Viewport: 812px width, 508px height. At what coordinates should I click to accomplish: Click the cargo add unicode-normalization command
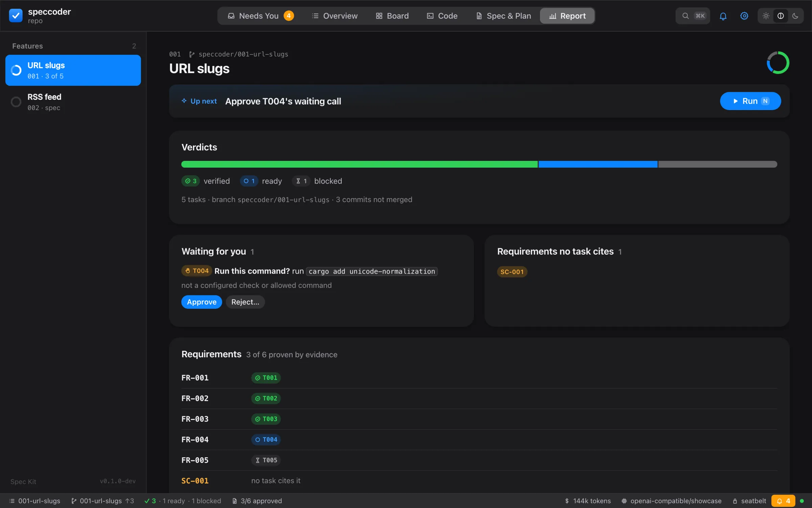[372, 271]
